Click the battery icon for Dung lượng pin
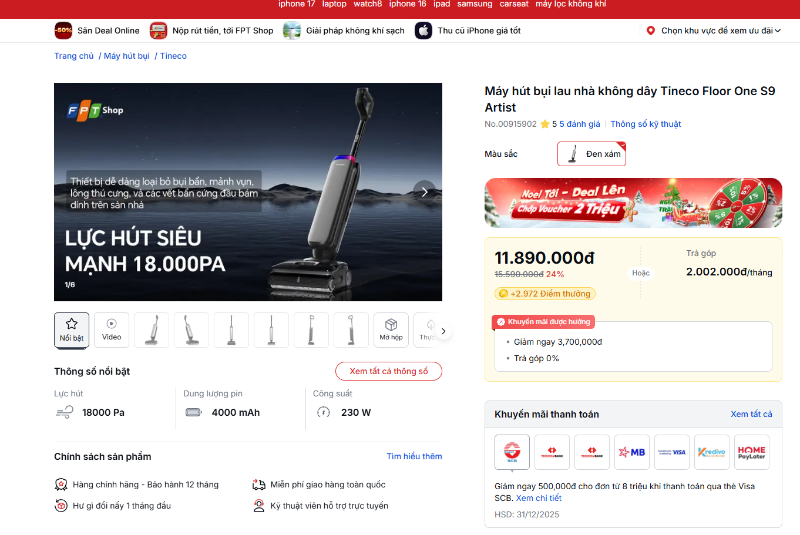800x535 pixels. 193,412
